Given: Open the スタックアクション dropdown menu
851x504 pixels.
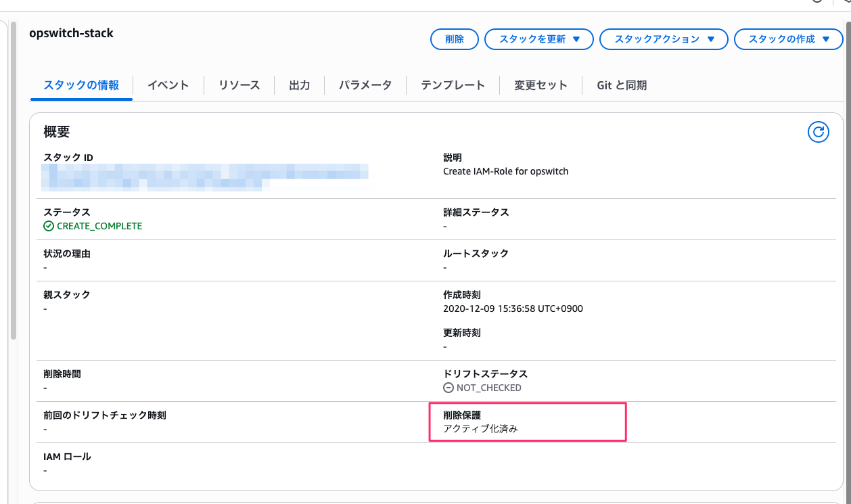Looking at the screenshot, I should point(664,39).
